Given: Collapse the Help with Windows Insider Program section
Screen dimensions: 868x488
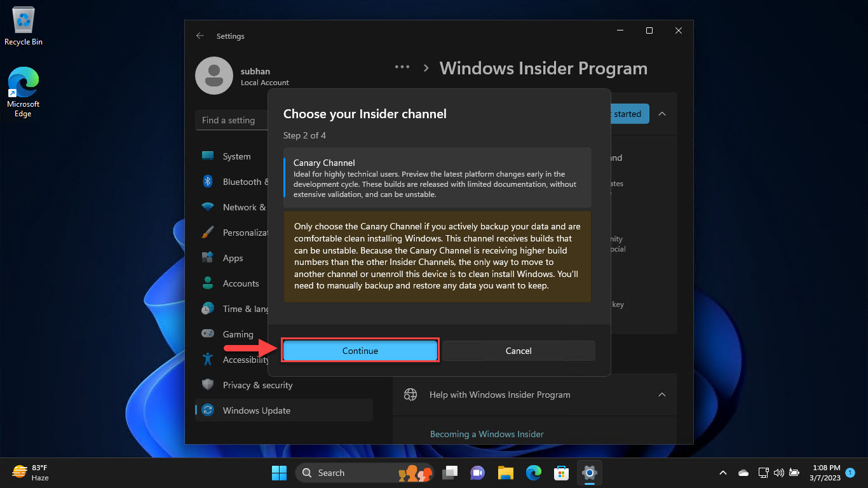Looking at the screenshot, I should [x=662, y=394].
